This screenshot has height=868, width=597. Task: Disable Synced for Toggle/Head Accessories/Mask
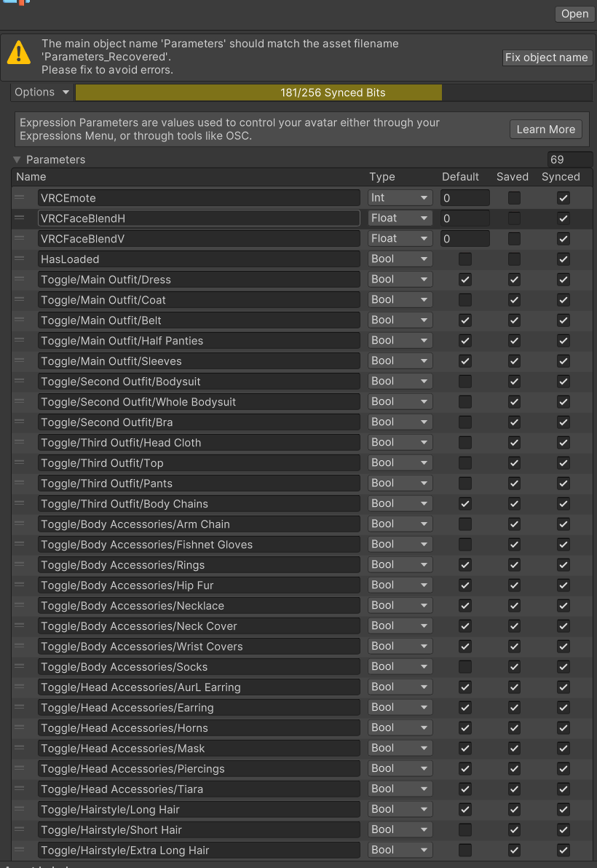click(x=564, y=749)
